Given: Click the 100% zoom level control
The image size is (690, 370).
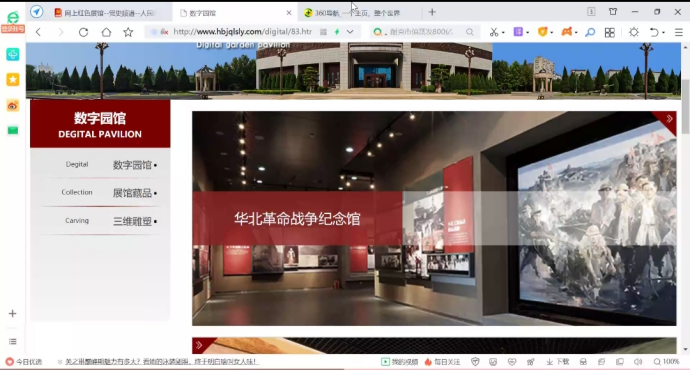Looking at the screenshot, I should 667,362.
